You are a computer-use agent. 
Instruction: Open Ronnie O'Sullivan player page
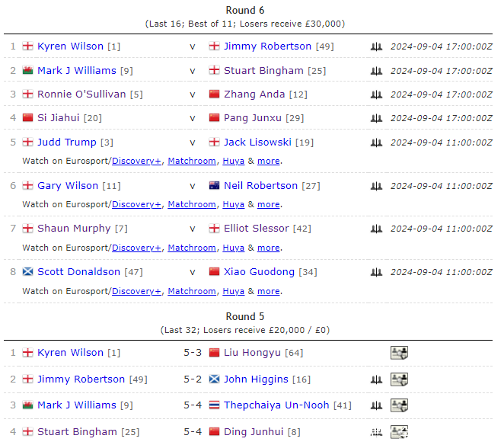(x=81, y=94)
